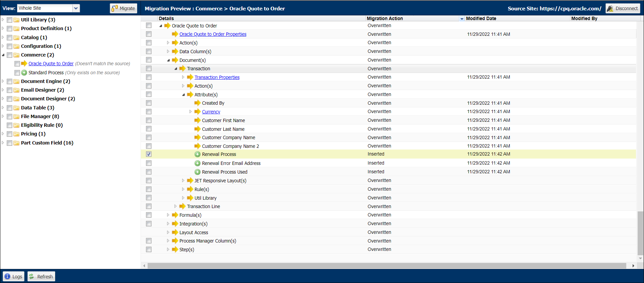This screenshot has height=283, width=644.
Task: Click the Refresh button
Action: click(x=41, y=276)
